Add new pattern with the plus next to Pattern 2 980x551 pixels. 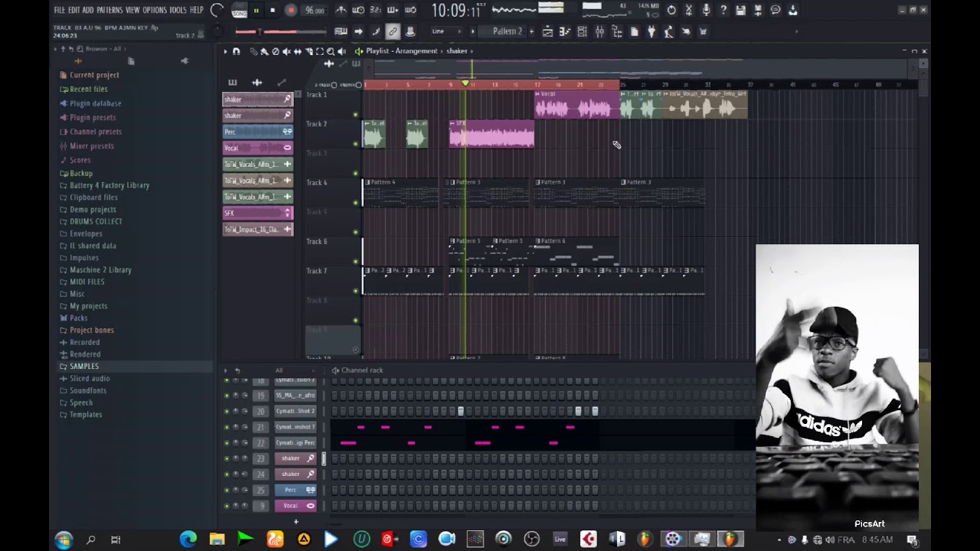point(531,31)
